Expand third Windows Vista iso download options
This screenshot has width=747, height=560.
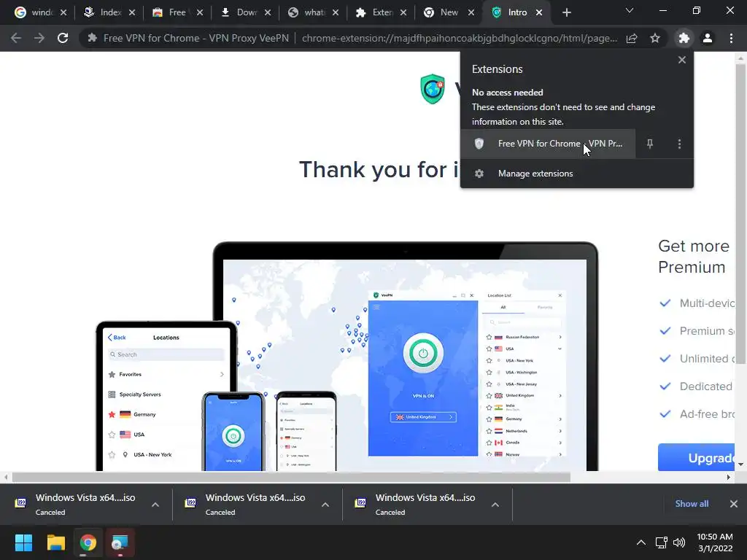pyautogui.click(x=495, y=505)
